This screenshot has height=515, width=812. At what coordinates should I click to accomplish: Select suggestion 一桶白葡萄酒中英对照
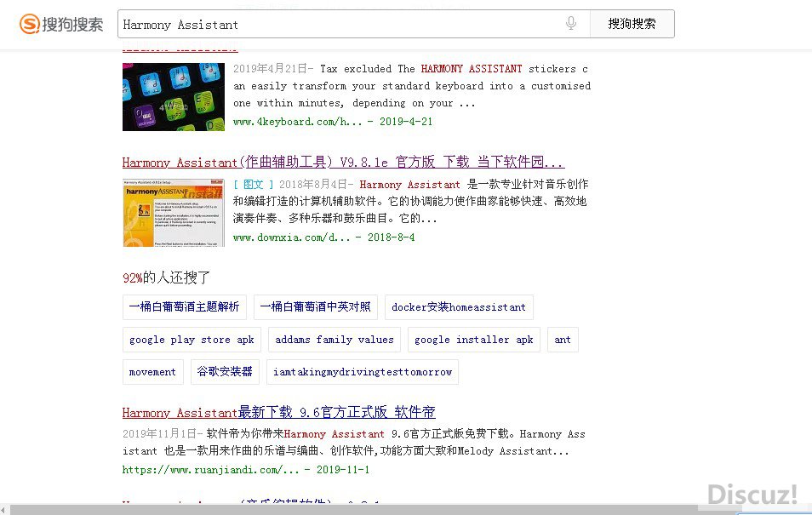316,307
